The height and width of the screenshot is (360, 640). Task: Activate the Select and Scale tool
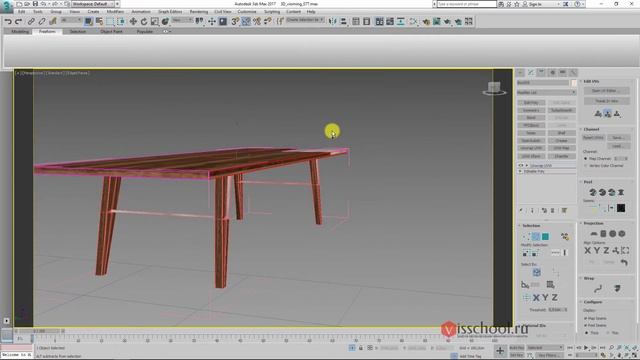point(154,22)
